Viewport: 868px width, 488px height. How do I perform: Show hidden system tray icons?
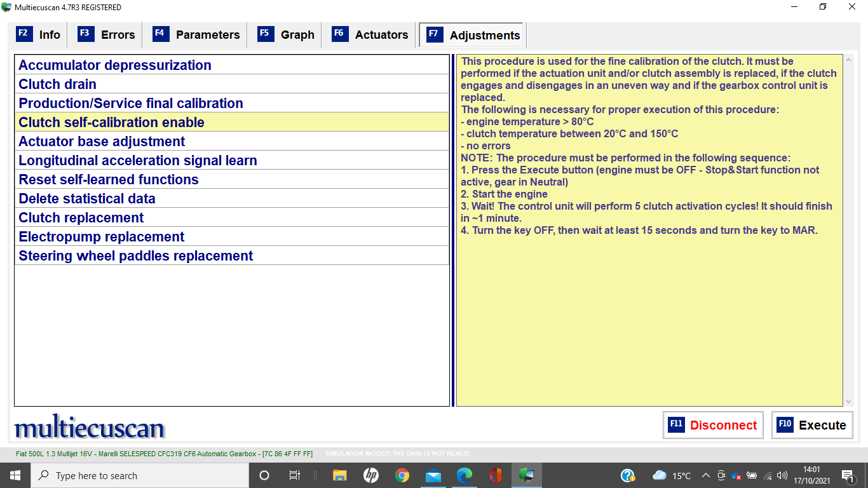[x=706, y=475]
